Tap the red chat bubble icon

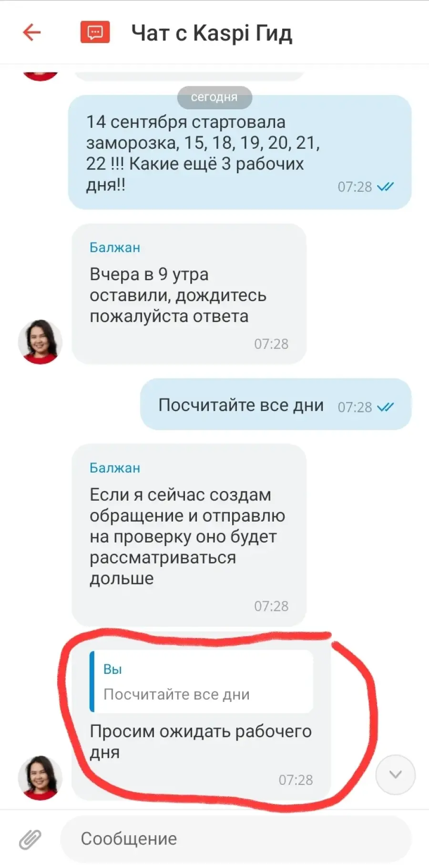(x=95, y=32)
